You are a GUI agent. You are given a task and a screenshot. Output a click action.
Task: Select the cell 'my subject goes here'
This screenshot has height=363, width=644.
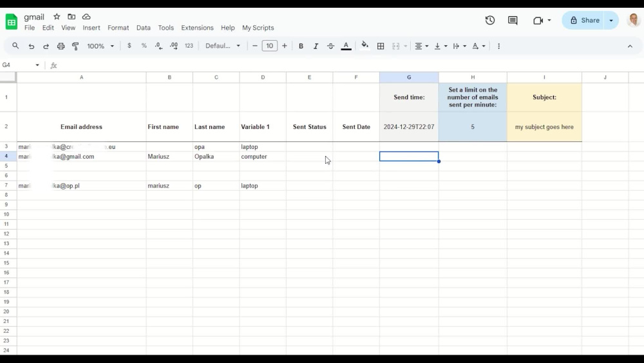(x=544, y=126)
